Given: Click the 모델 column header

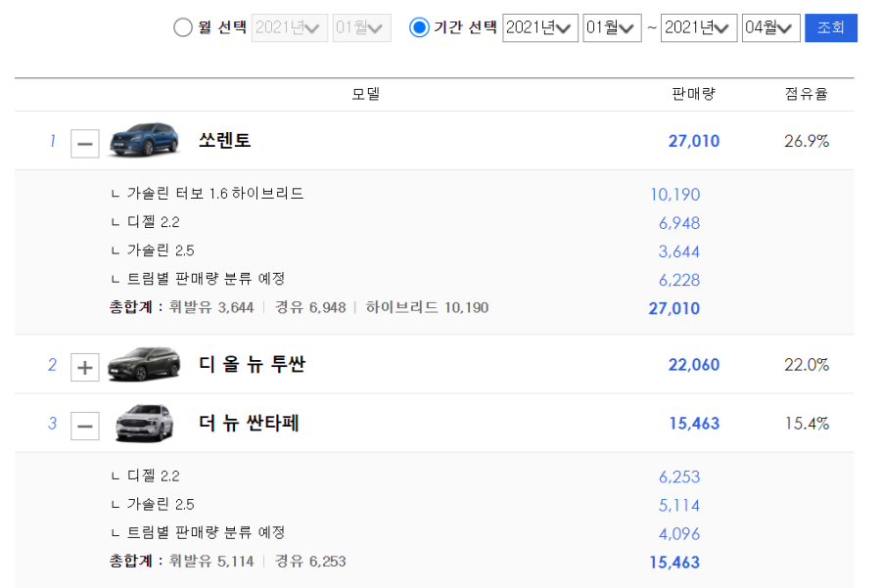Looking at the screenshot, I should coord(366,94).
